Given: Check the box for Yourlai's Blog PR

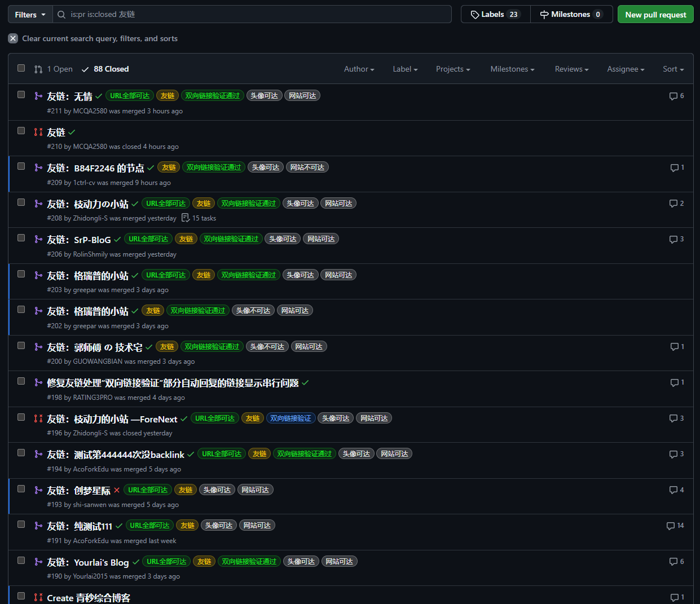Looking at the screenshot, I should (x=21, y=561).
